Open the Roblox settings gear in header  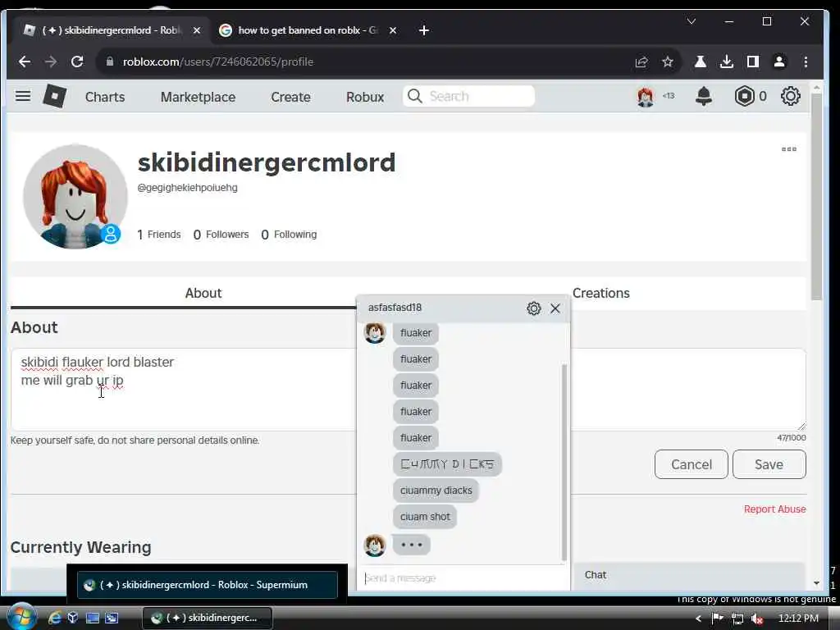coord(790,97)
